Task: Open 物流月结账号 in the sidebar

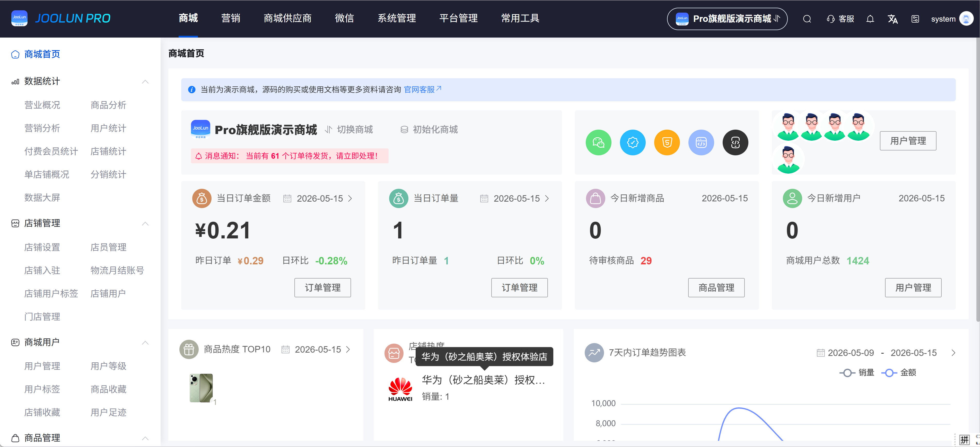Action: point(117,271)
